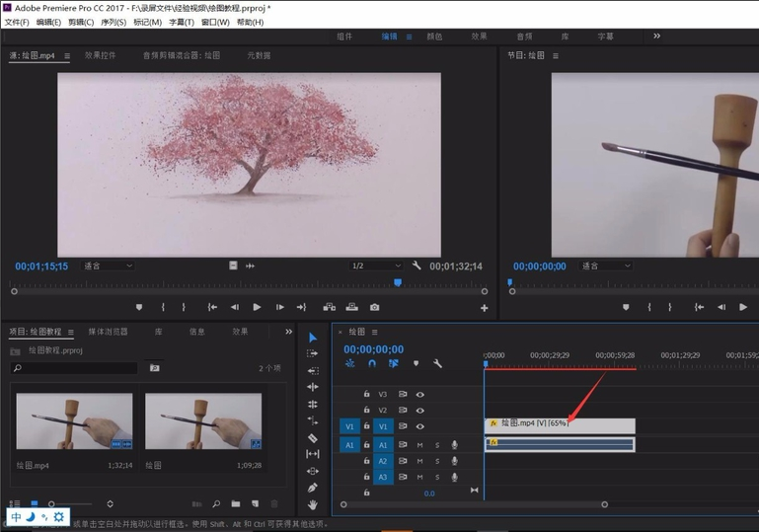Click the Insert button in source monitor

coord(329,307)
